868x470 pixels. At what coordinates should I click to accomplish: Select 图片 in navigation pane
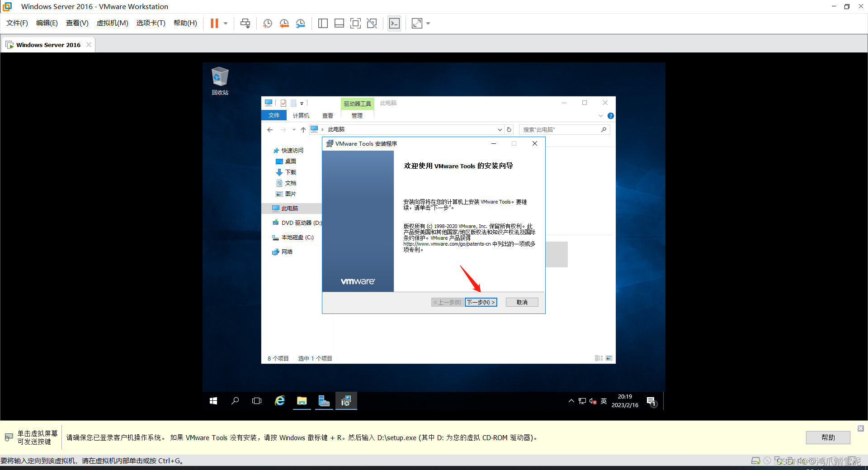286,194
